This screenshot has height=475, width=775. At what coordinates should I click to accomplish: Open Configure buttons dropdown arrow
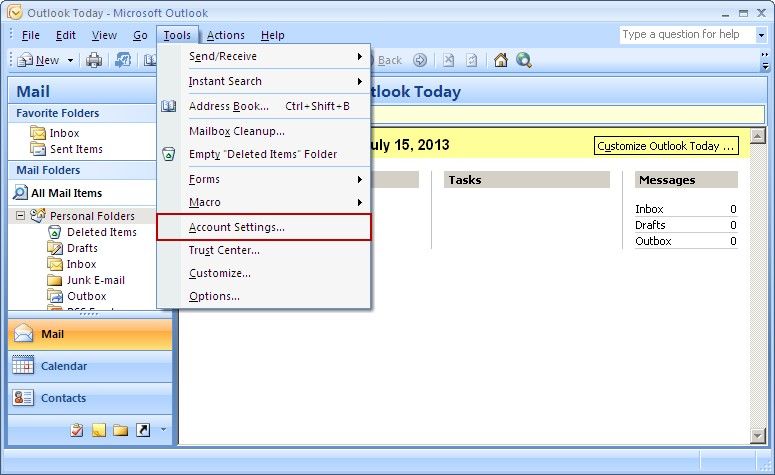point(164,430)
